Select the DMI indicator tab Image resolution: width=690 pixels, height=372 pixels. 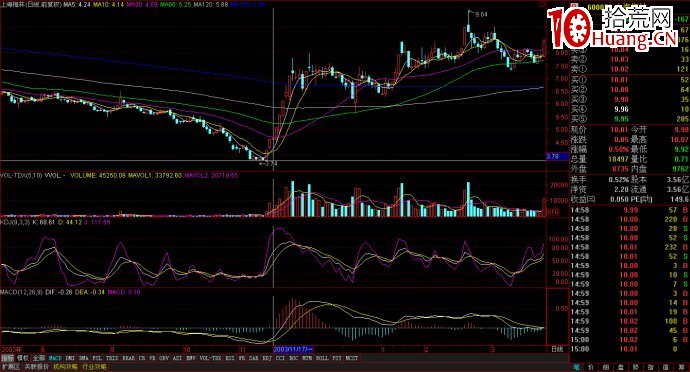(70, 358)
